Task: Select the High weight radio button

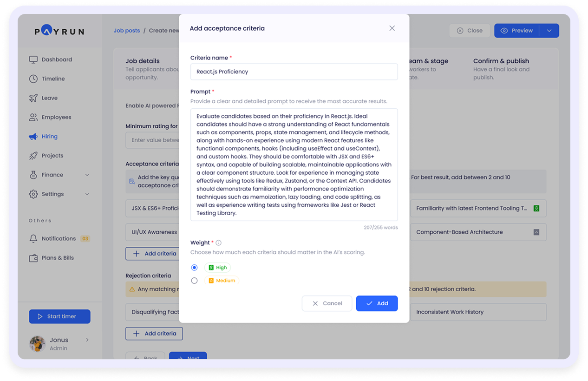Action: 194,268
